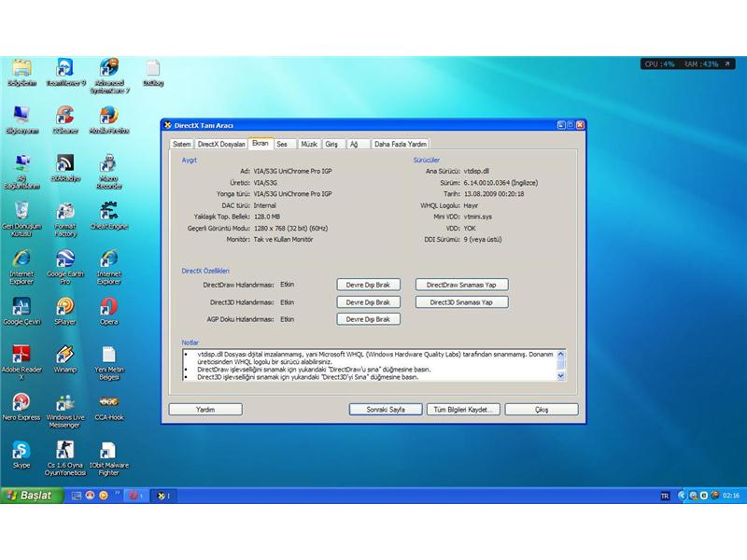
Task: Open the Müzik tab
Action: [309, 144]
